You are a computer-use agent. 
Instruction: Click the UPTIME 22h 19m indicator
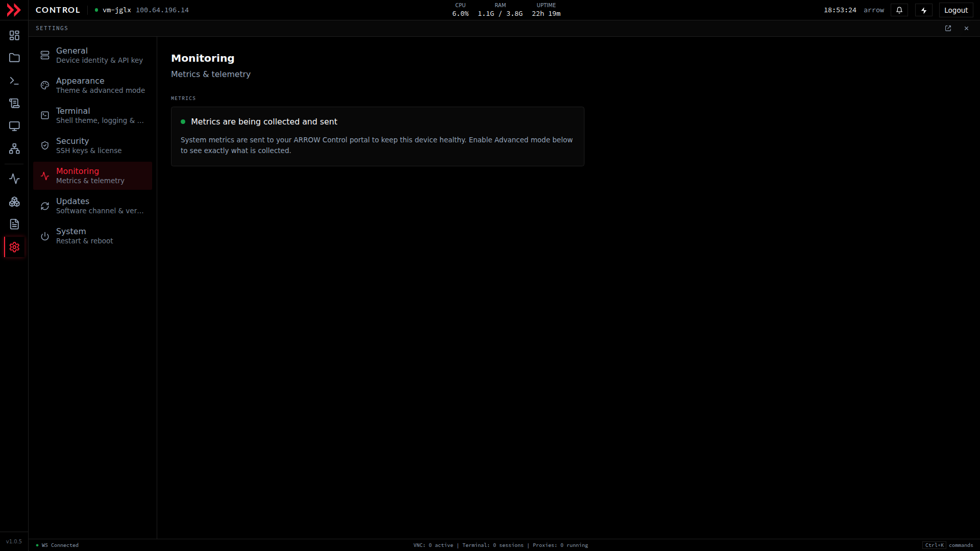[x=546, y=10]
